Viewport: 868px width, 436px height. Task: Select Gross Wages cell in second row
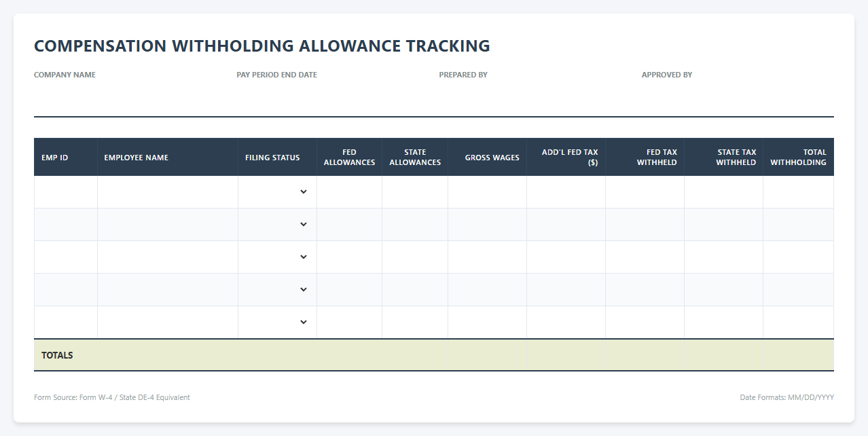point(487,225)
